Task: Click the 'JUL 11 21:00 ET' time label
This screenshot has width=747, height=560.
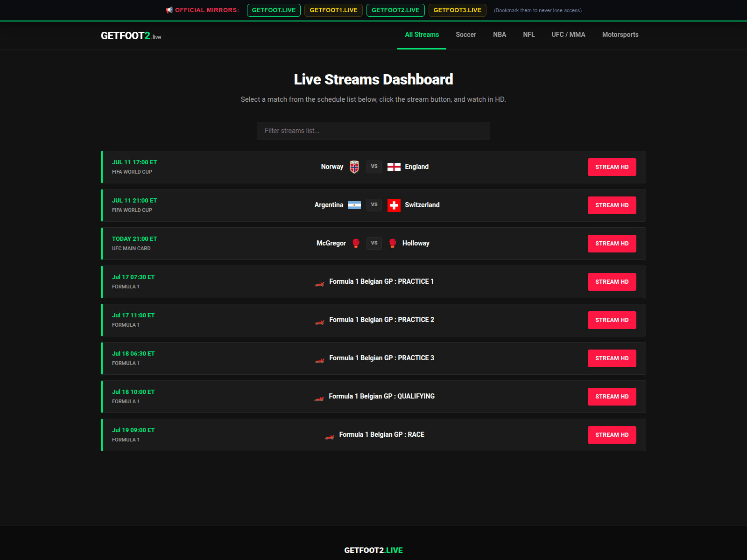Action: (x=134, y=201)
